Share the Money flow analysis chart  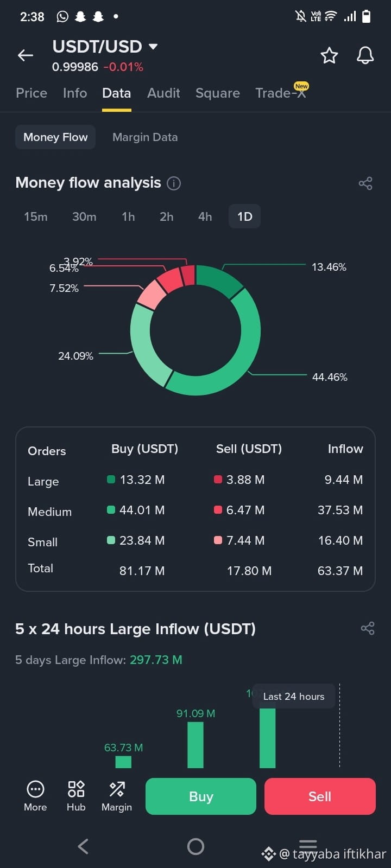click(365, 183)
